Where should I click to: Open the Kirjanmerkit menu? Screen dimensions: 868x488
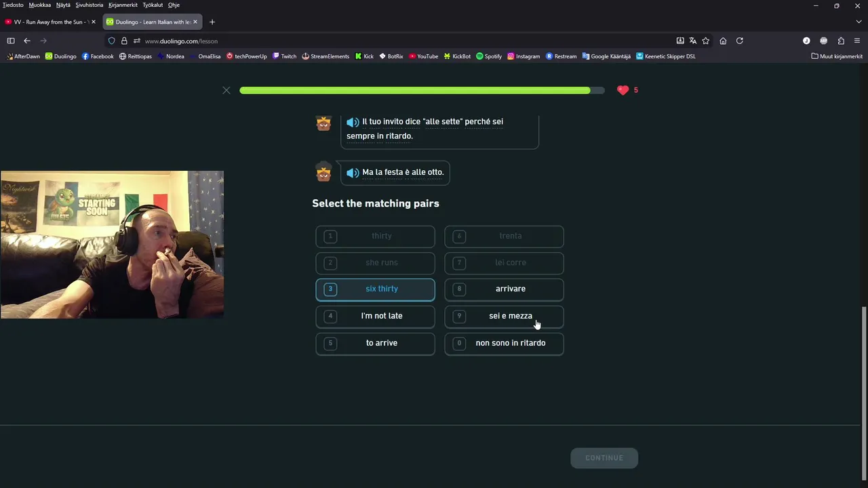coord(124,5)
